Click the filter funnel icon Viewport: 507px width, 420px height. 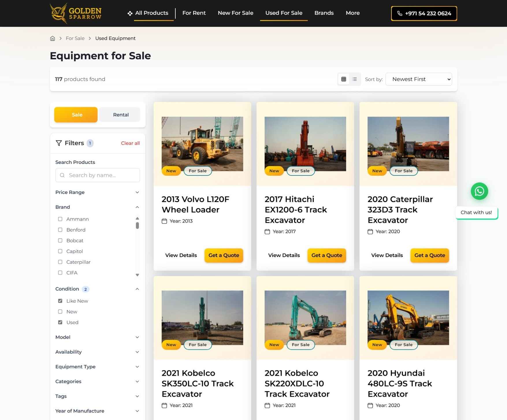(59, 143)
